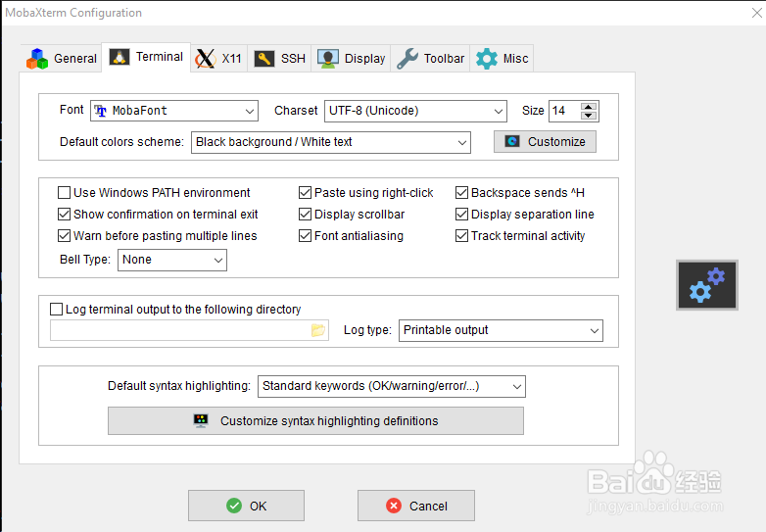Click the X11 logo icon
The height and width of the screenshot is (532, 766).
pos(205,59)
